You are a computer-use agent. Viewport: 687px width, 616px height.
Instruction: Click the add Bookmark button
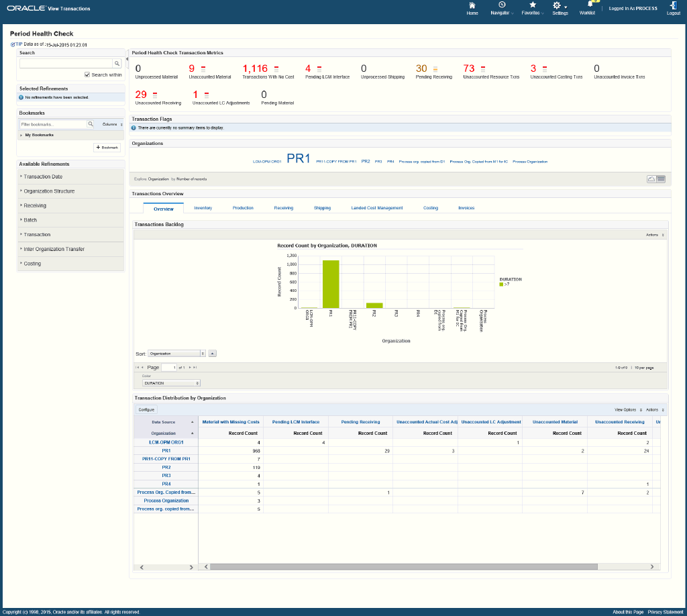coord(107,148)
